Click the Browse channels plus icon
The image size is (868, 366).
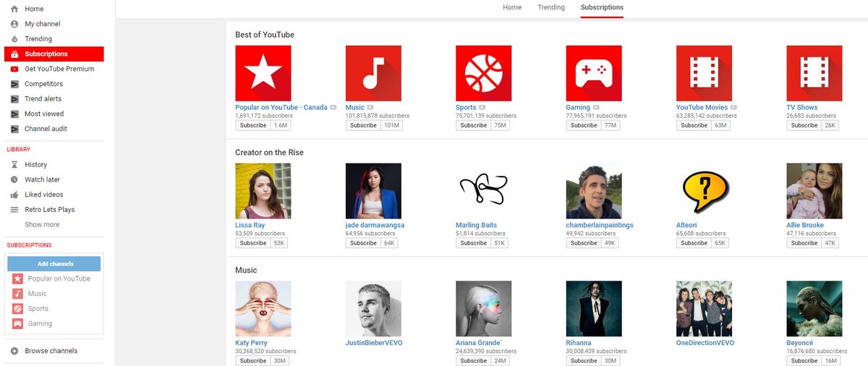pyautogui.click(x=14, y=351)
